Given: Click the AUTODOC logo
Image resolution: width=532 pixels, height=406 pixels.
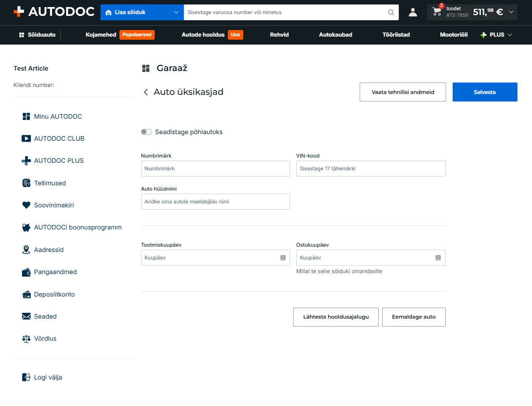Looking at the screenshot, I should [54, 12].
